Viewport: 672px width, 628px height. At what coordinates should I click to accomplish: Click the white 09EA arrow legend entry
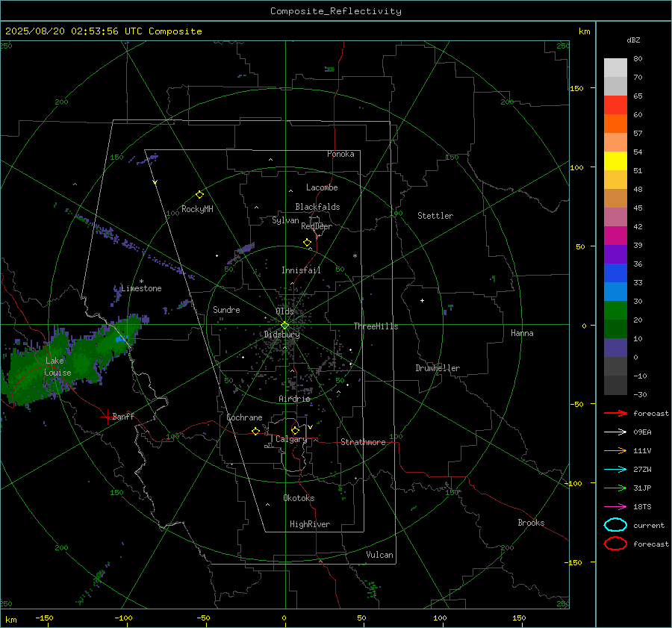615,432
